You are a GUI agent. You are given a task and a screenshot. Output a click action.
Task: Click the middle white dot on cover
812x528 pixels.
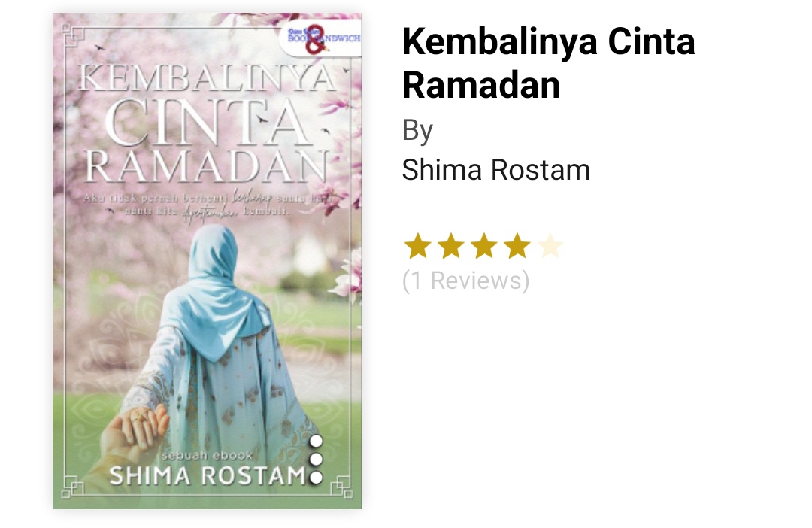(316, 460)
